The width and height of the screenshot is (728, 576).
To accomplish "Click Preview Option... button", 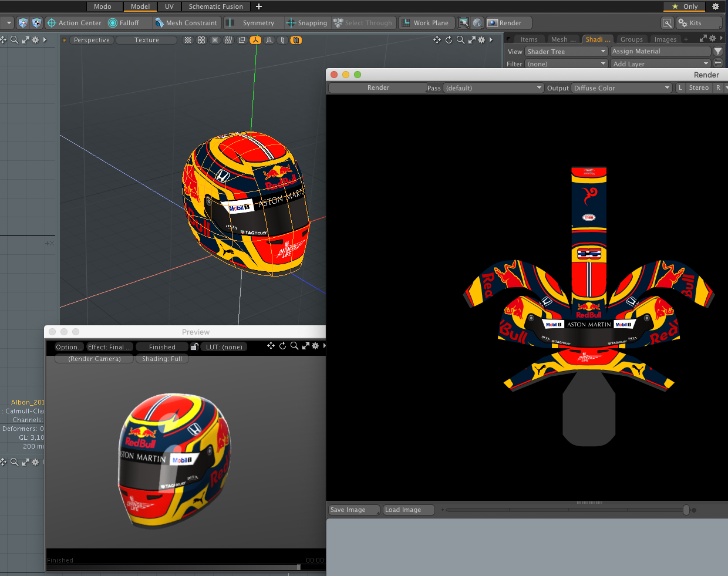I will 69,347.
